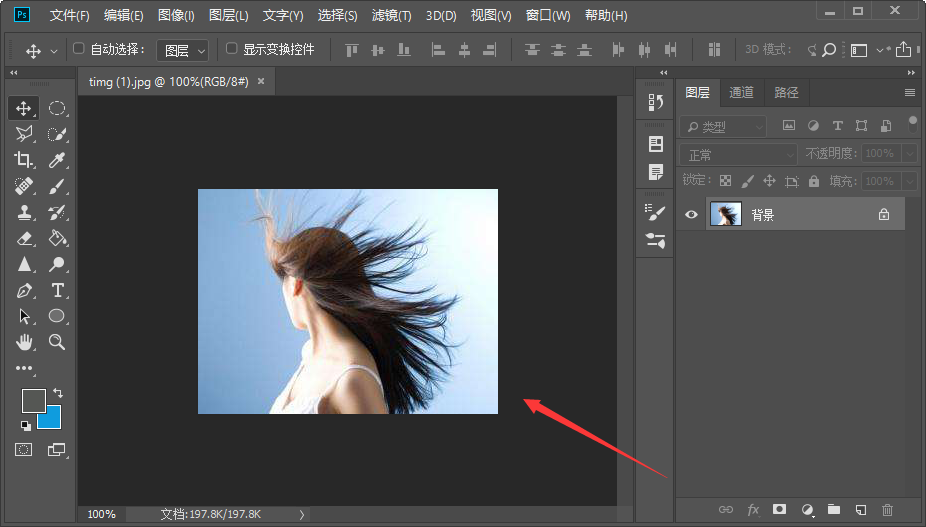Select the Type tool

coord(57,290)
